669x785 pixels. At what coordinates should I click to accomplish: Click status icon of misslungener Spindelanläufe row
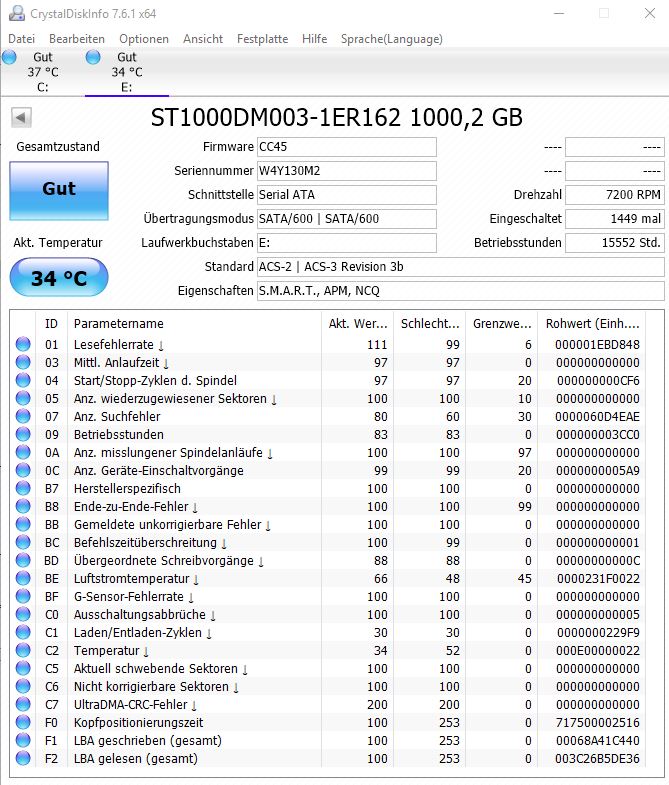pos(23,453)
